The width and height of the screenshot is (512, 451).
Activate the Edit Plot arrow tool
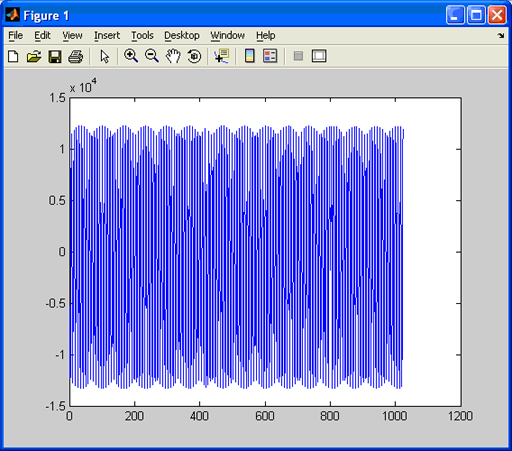(105, 56)
